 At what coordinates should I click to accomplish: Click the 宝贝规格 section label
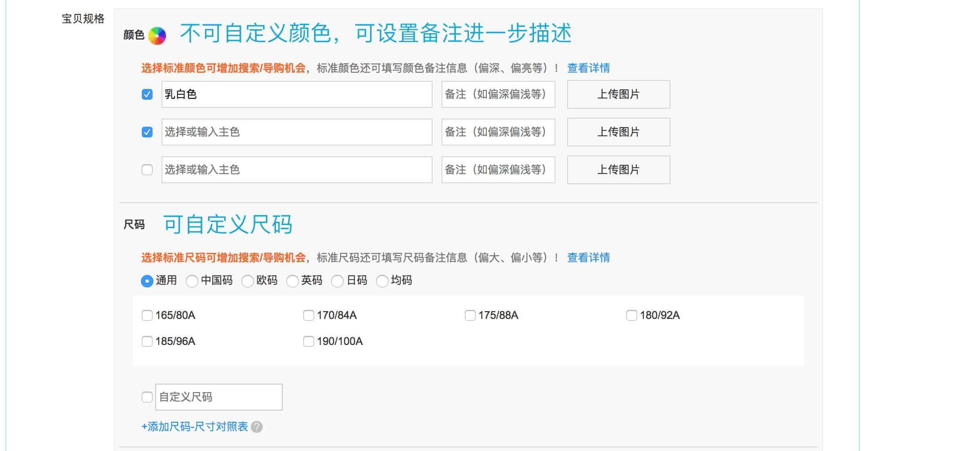pos(83,19)
